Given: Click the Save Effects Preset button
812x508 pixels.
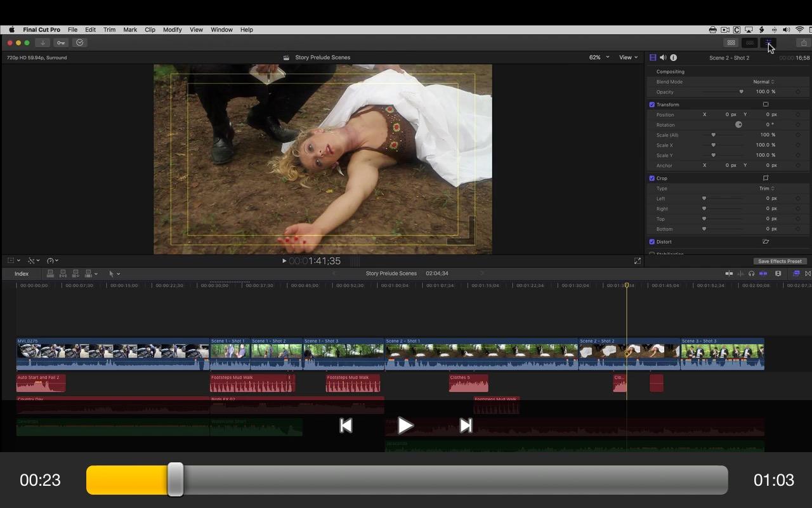Looking at the screenshot, I should click(780, 261).
